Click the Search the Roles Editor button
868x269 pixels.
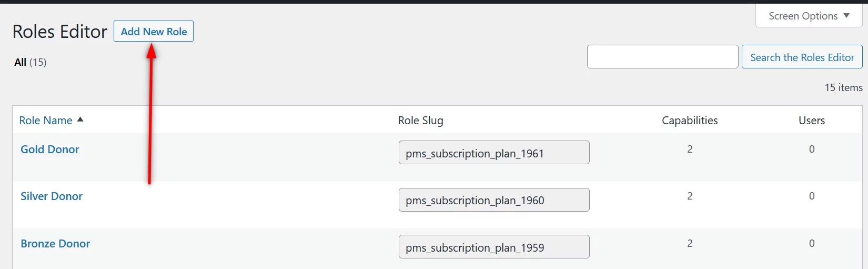(x=802, y=57)
